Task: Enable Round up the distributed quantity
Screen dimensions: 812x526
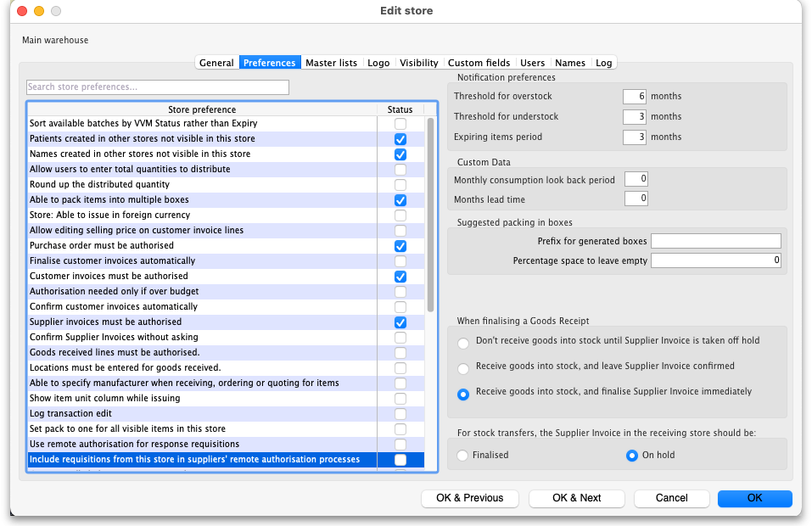Action: coord(400,185)
